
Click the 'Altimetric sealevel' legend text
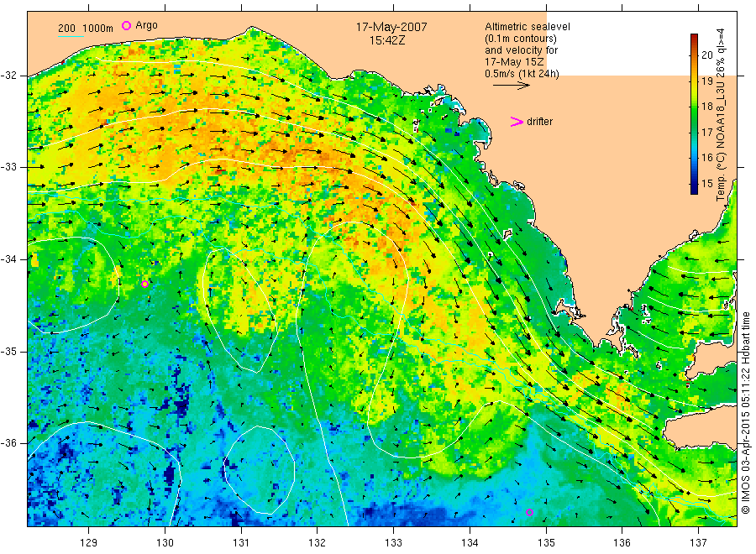527,27
